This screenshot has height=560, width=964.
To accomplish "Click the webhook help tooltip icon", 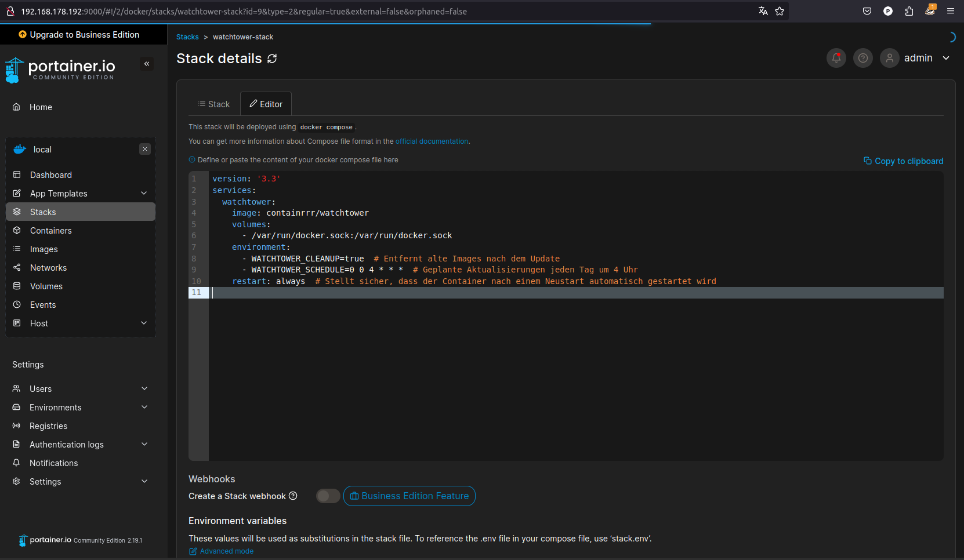I will coord(293,496).
